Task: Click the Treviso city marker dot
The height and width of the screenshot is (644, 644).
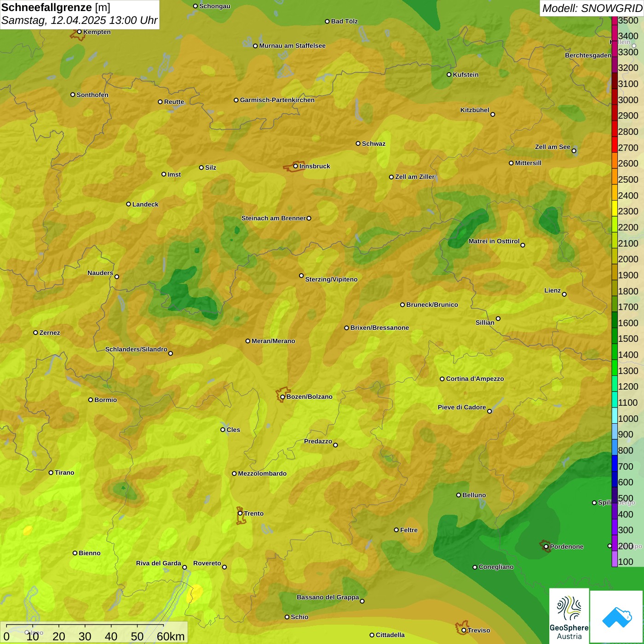Action: tap(464, 630)
